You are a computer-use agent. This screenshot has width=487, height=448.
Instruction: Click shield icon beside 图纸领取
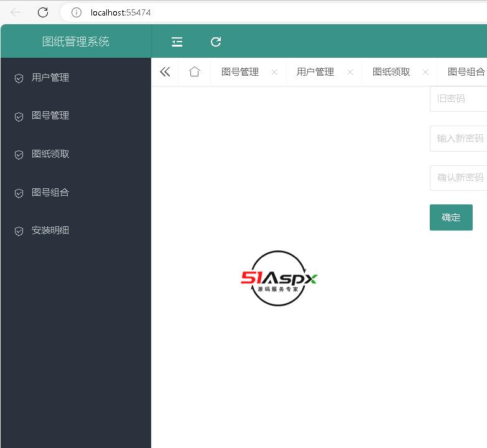[19, 155]
